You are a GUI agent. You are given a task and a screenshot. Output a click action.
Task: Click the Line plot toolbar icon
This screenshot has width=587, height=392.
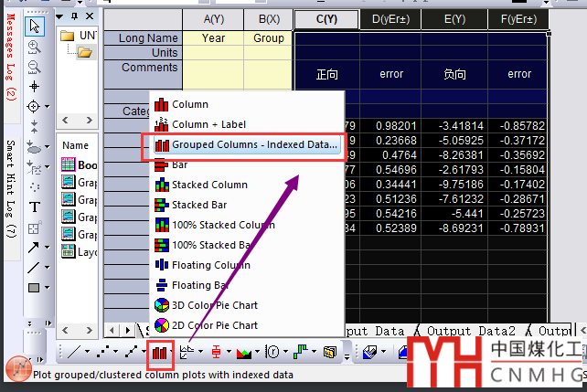click(x=74, y=352)
